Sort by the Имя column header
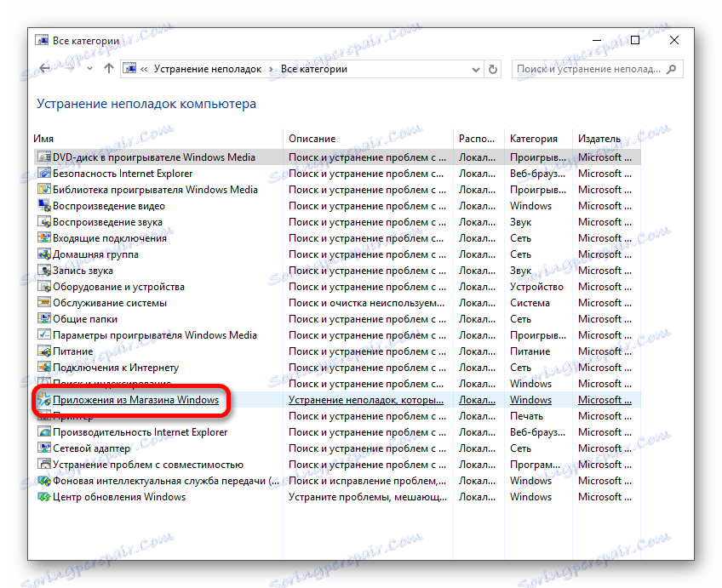Screen dimensions: 722x588 pos(43,139)
